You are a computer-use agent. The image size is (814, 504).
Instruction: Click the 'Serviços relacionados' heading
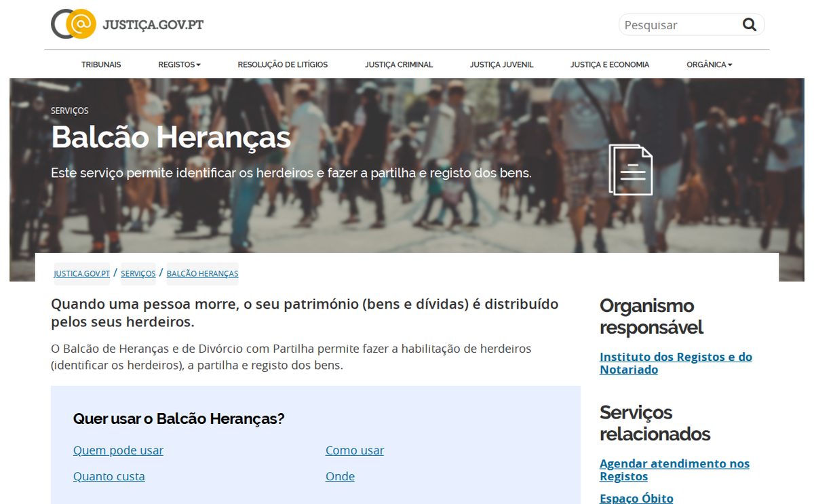point(655,423)
